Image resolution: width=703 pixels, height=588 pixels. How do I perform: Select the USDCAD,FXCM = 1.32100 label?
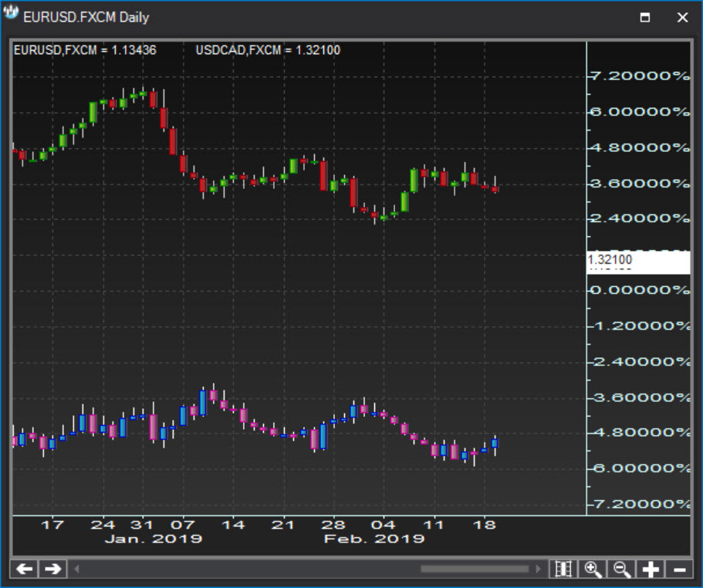pyautogui.click(x=268, y=50)
